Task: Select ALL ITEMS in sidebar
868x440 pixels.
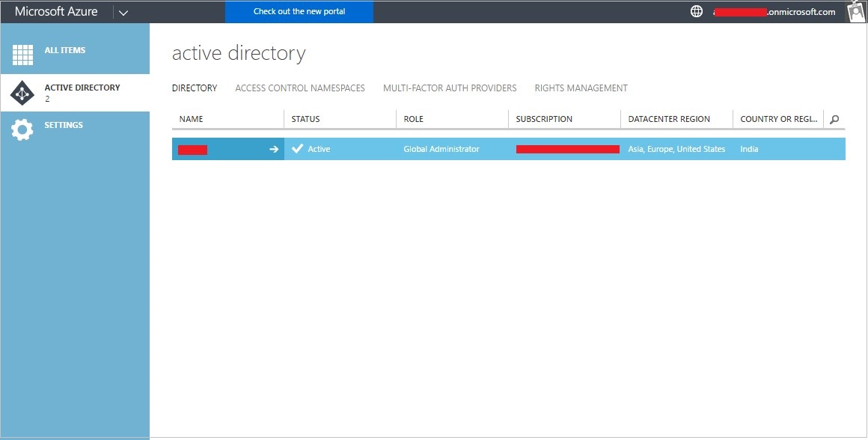Action: pos(65,50)
